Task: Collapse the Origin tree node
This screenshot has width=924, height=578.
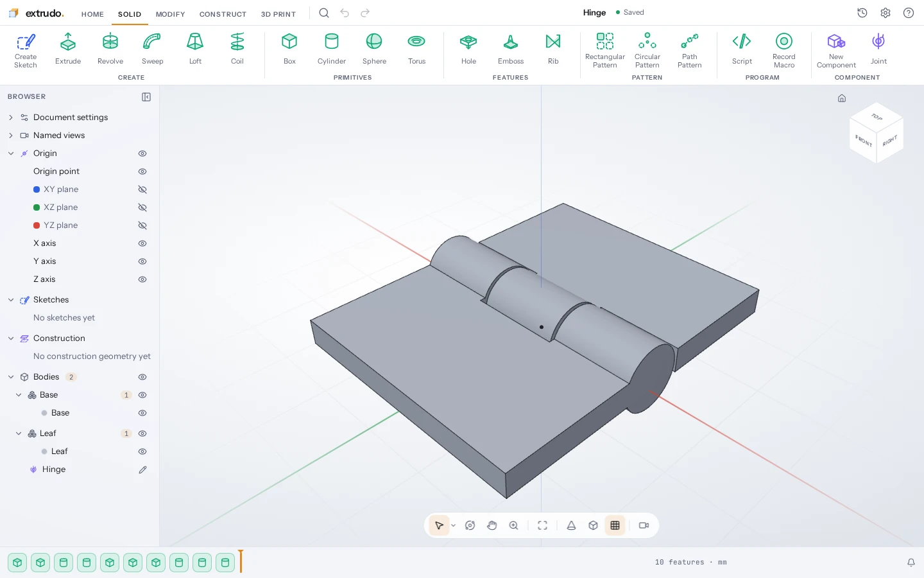Action: 11,153
